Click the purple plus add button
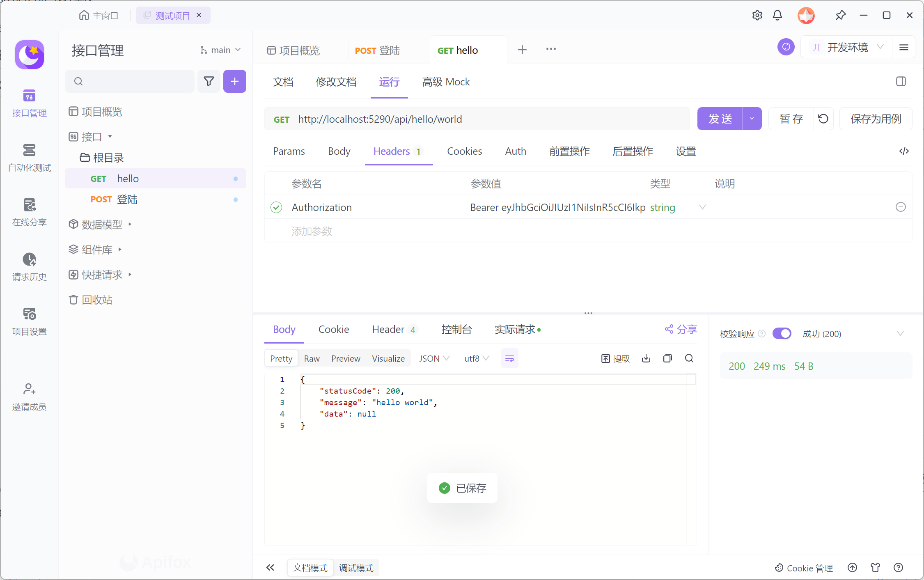This screenshot has width=924, height=580. coord(234,81)
